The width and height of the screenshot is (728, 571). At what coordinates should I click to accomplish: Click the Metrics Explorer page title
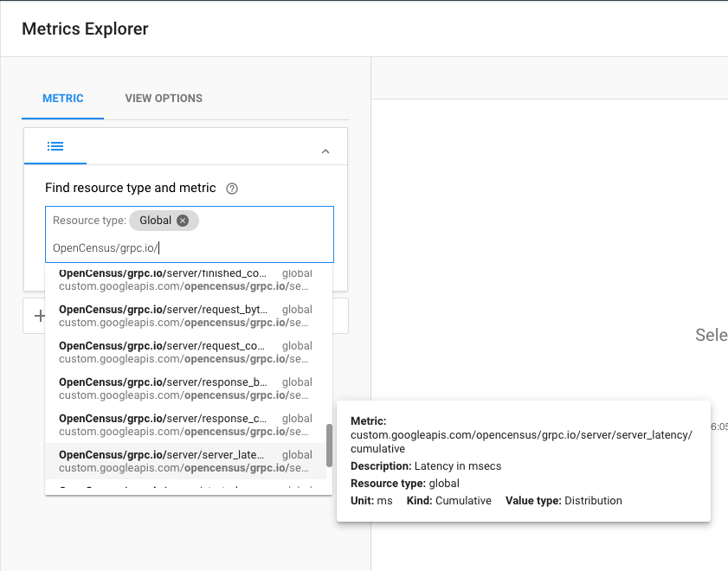85,29
